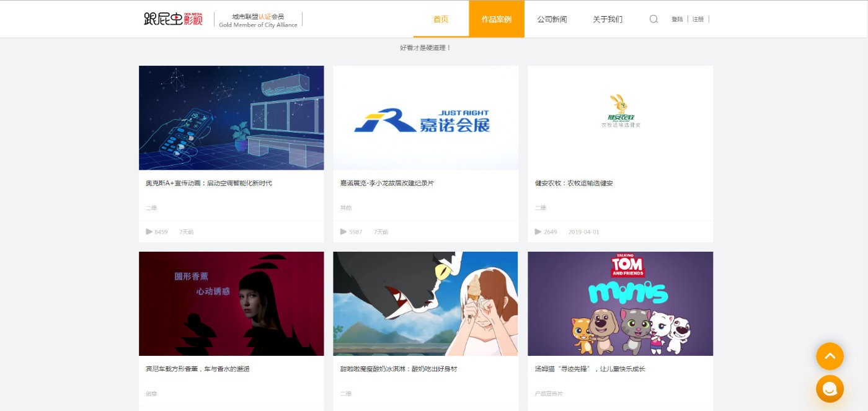Click the search magnifier icon in header
This screenshot has height=411, width=868.
pyautogui.click(x=653, y=19)
